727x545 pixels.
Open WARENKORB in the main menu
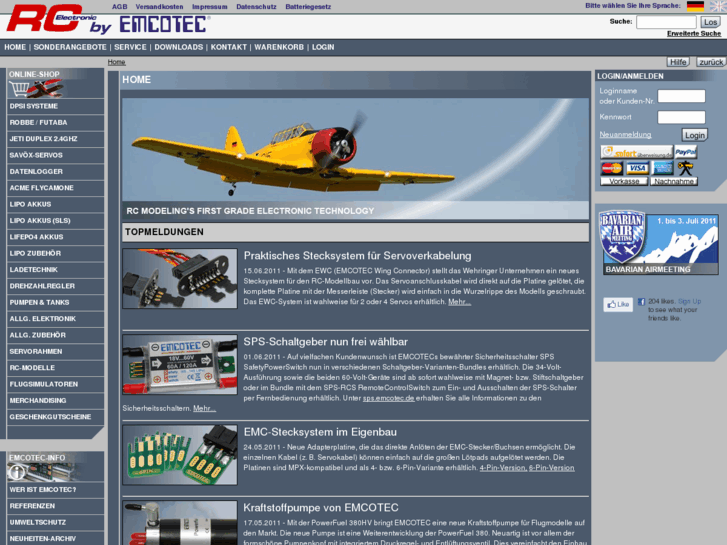click(279, 47)
